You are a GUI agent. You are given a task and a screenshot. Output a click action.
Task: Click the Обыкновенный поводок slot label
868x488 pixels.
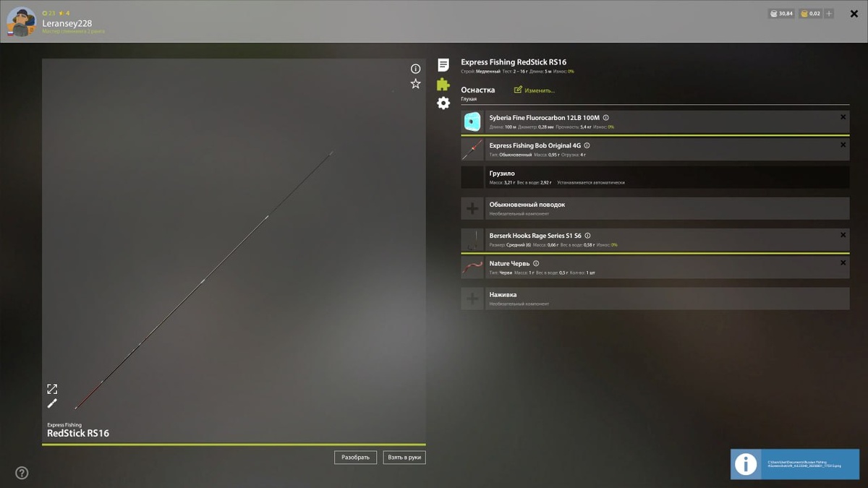527,205
